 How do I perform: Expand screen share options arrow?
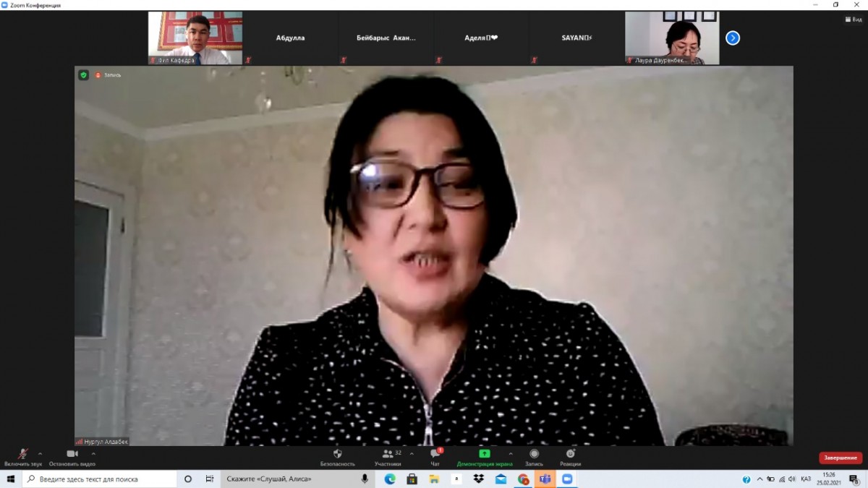coord(511,454)
